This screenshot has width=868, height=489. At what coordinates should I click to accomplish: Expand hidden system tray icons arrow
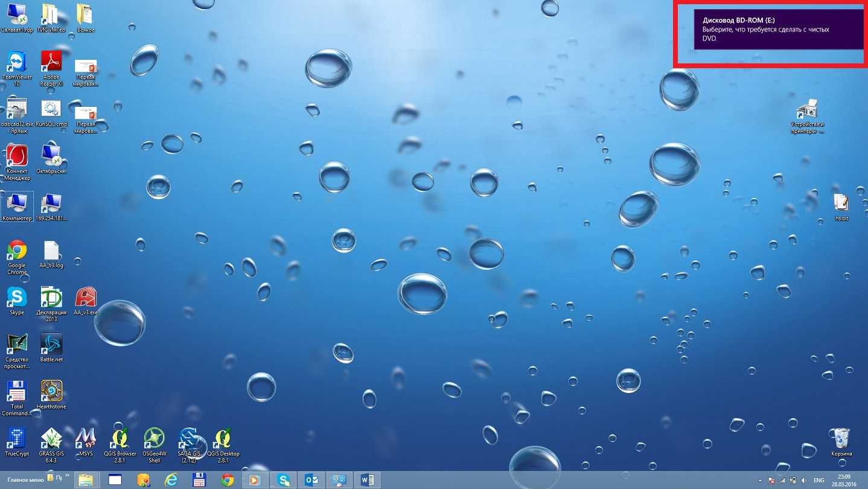[762, 480]
